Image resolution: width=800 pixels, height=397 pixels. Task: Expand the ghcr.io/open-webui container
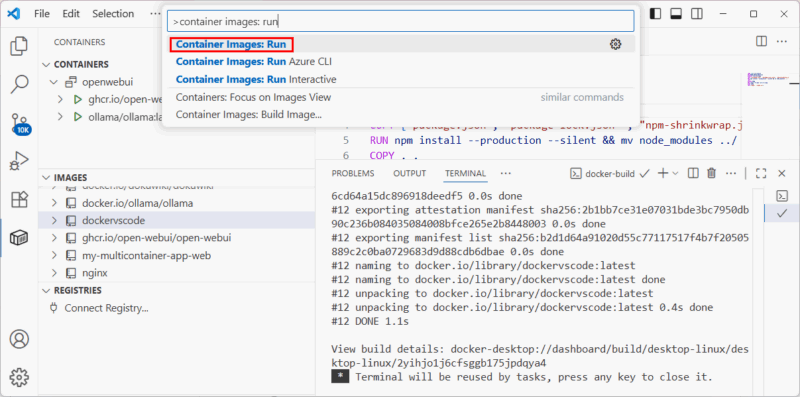[60, 99]
